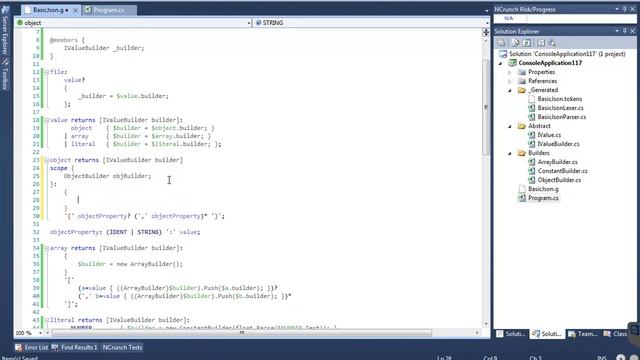
Task: Click the BasicJsonLexer.cs file icon
Action: pos(531,108)
